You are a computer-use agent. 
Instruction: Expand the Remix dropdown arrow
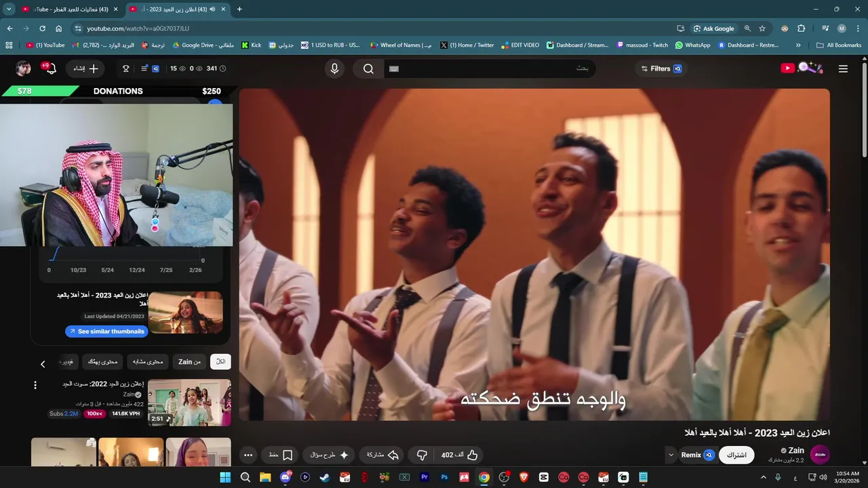click(x=671, y=455)
